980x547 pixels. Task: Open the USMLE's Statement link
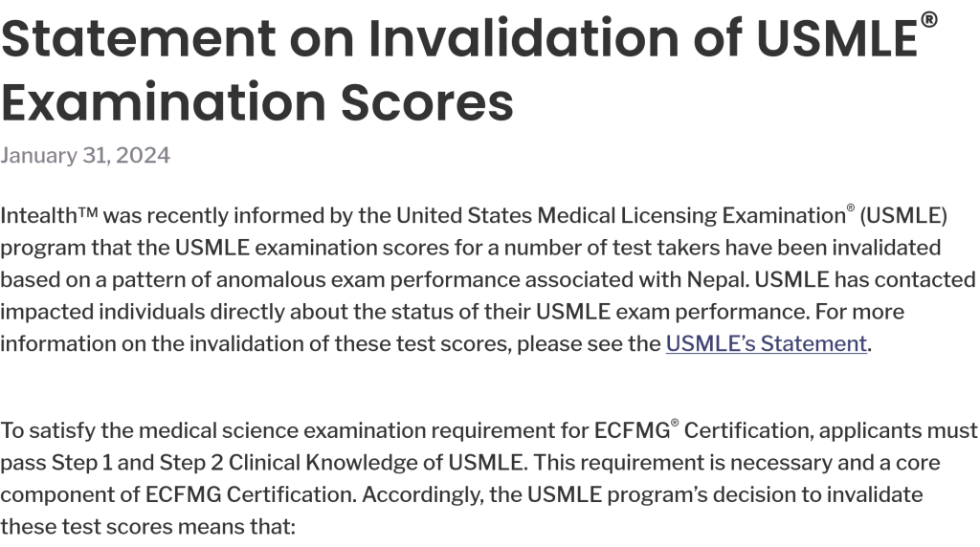(766, 344)
